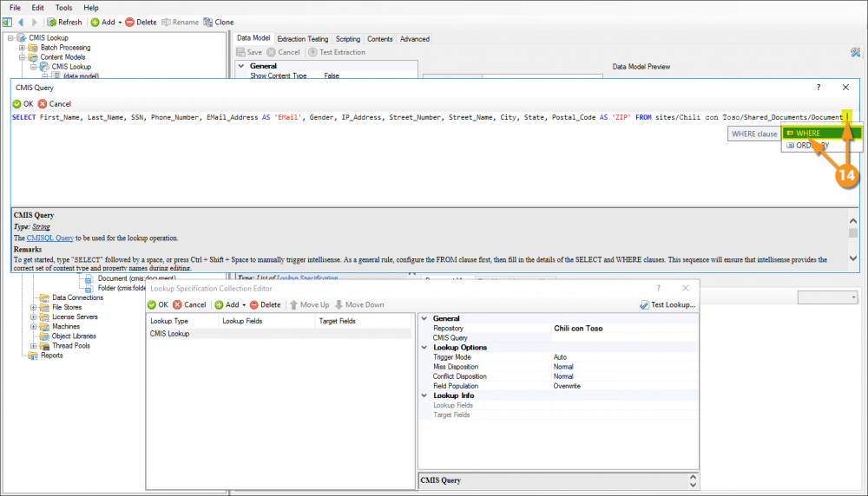Screen dimensions: 868x496
Task: Collapse General section in Data Model panel
Action: pyautogui.click(x=241, y=66)
